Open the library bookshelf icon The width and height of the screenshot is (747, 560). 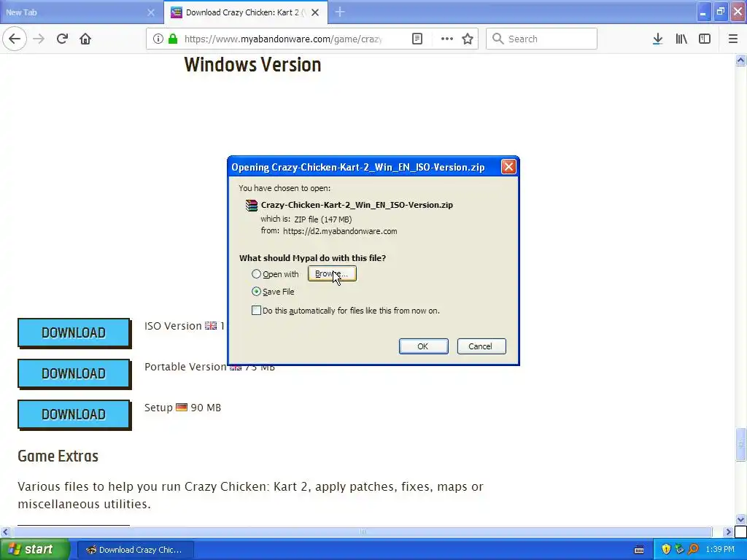(x=681, y=39)
